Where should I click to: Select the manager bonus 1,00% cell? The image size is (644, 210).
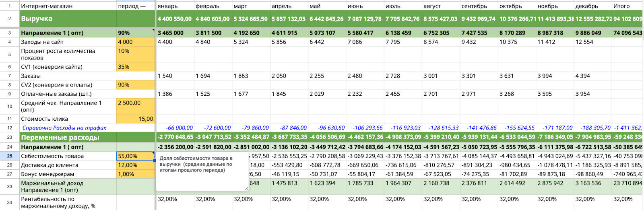point(135,174)
